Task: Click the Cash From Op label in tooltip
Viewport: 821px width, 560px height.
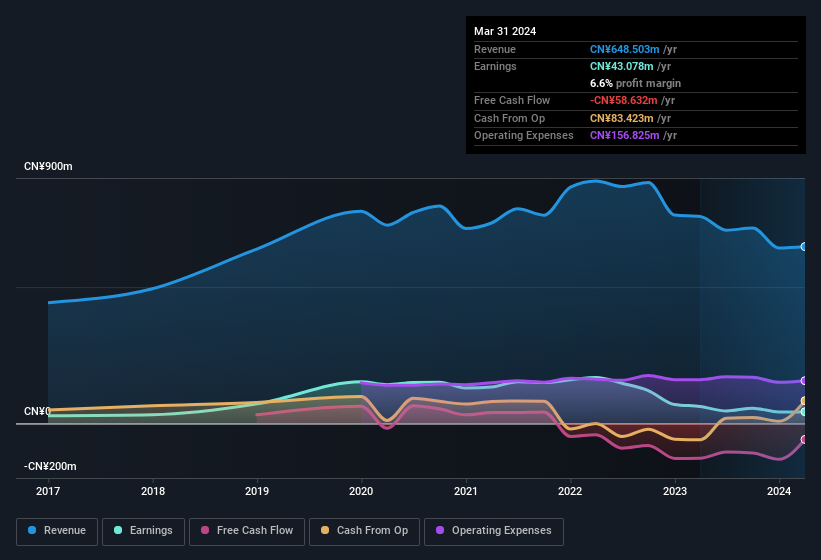Action: tap(509, 118)
